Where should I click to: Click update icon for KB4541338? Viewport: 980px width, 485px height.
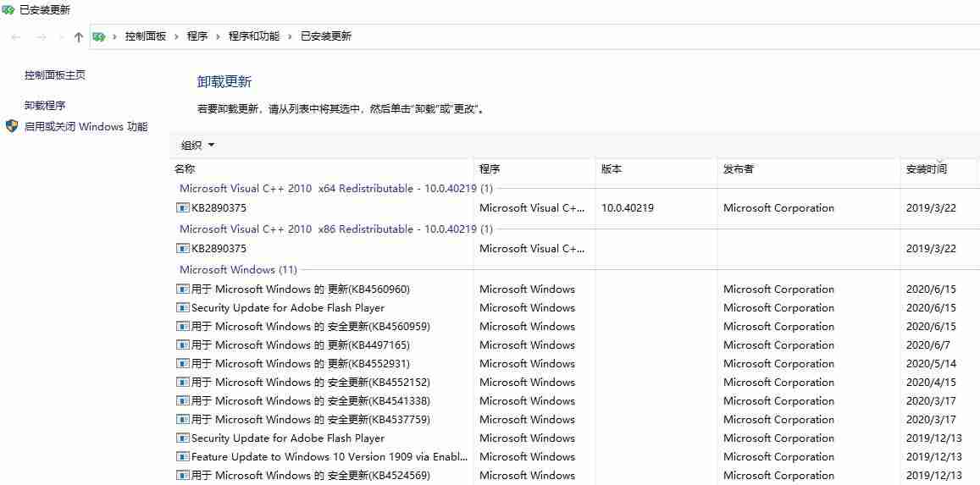point(182,400)
